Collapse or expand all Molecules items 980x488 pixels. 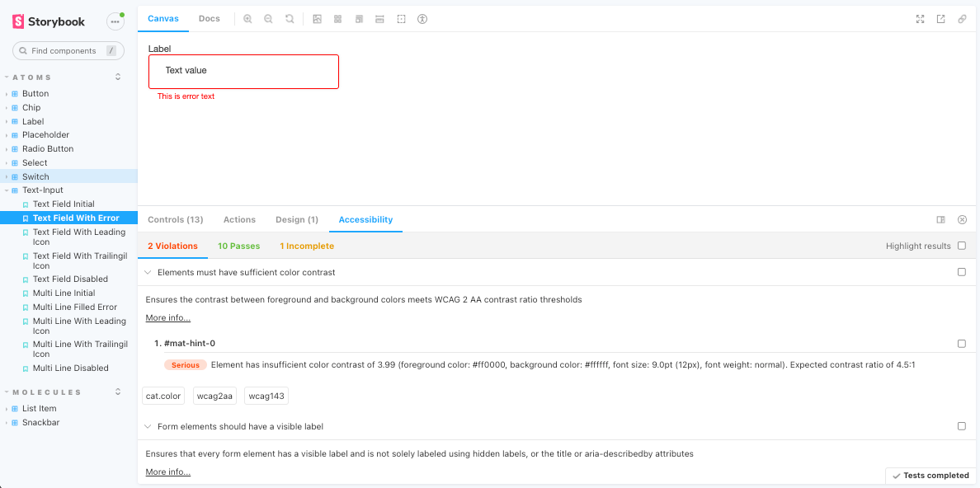tap(117, 392)
